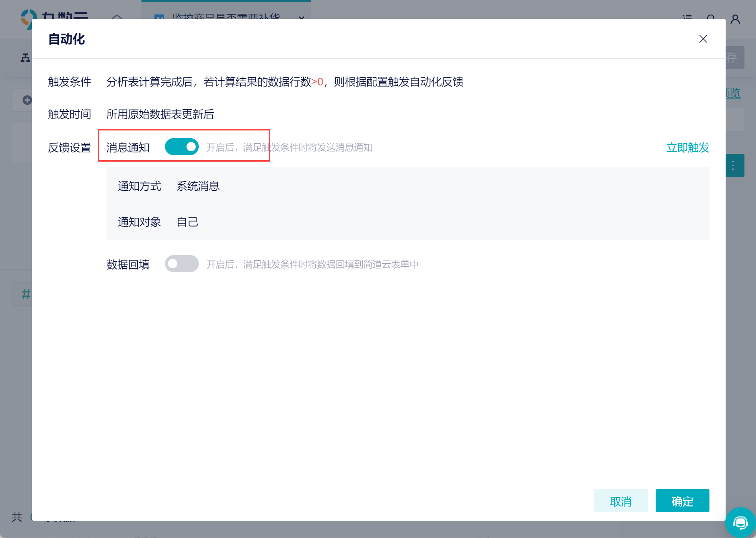Close the 自动化 dialog with X
The image size is (756, 538).
pyautogui.click(x=703, y=39)
